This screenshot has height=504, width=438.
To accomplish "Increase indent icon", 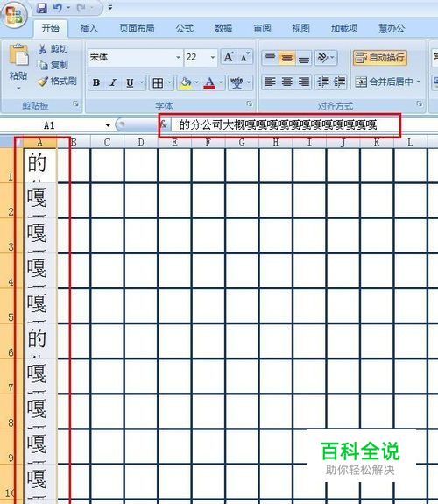I will (339, 82).
